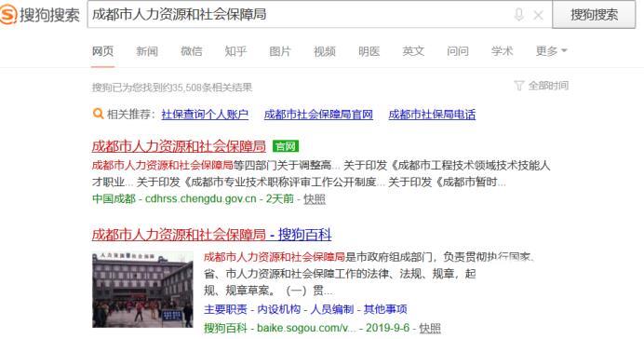The height and width of the screenshot is (339, 644).
Task: Clear the search box with X icon
Action: point(538,16)
